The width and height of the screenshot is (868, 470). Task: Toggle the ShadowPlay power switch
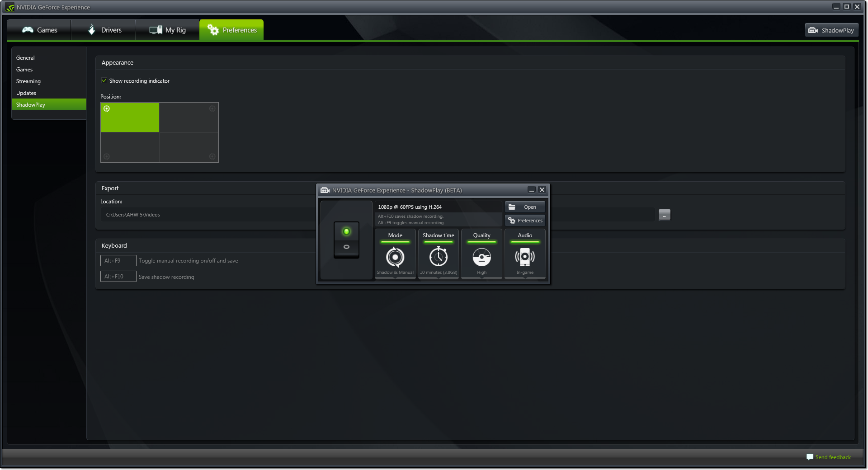pos(346,240)
